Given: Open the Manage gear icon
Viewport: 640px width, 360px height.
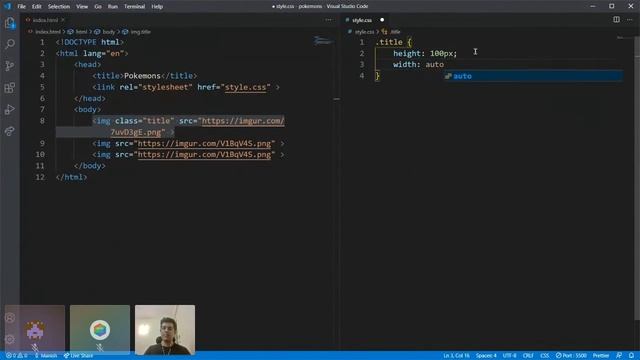Looking at the screenshot, I should point(10,339).
